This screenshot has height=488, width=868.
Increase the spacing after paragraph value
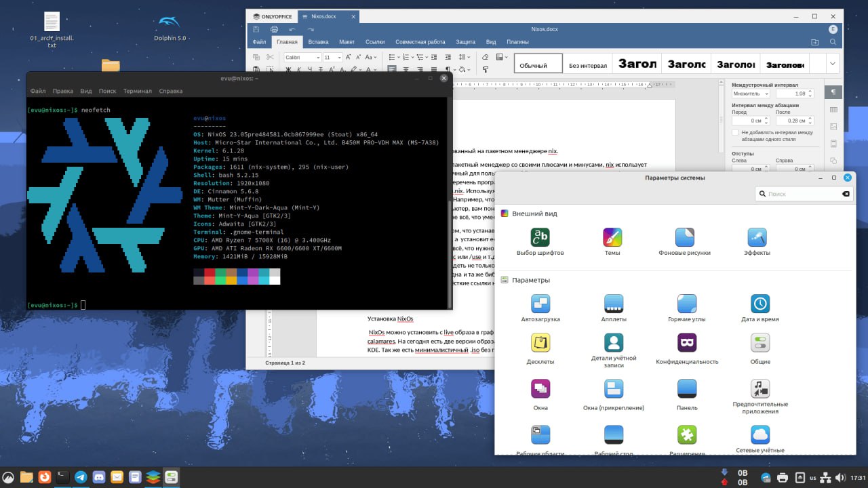point(809,119)
